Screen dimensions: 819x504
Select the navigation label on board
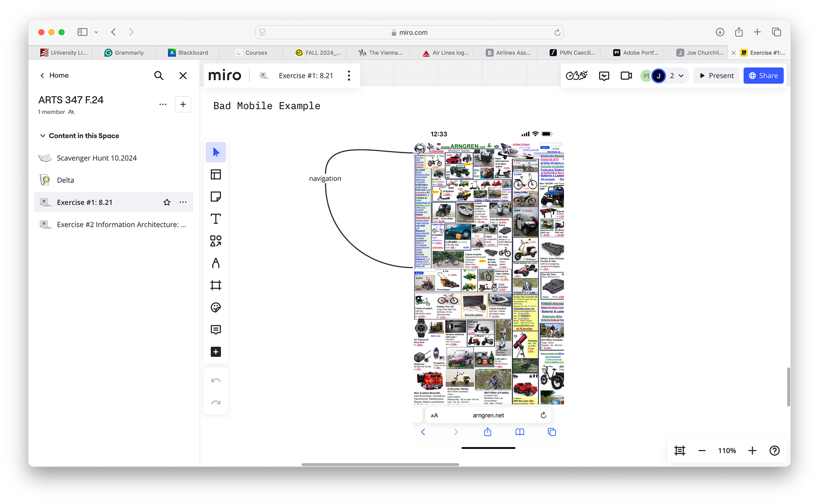coord(325,178)
